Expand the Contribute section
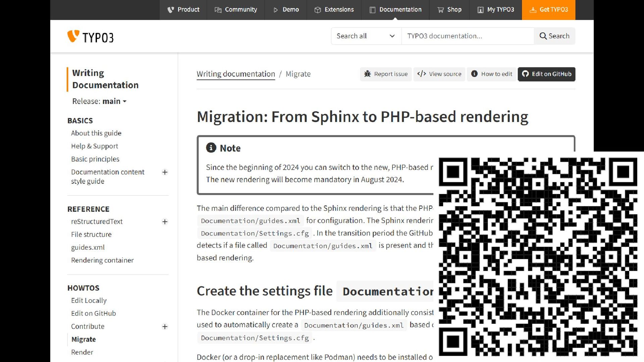 pos(165,326)
